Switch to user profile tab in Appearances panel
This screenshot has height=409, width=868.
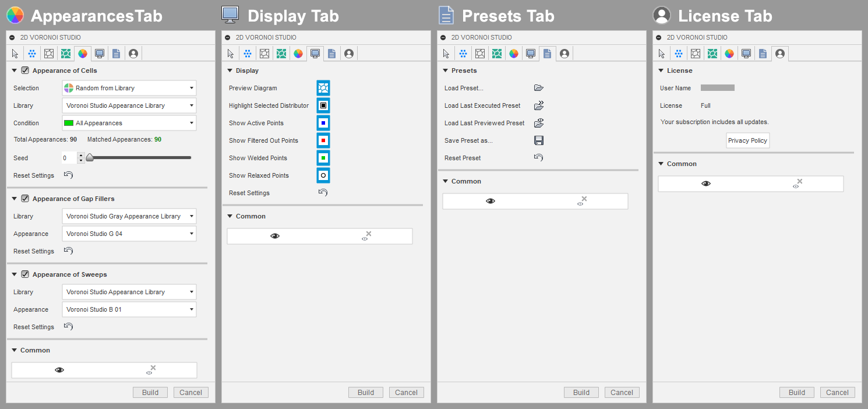(x=133, y=54)
